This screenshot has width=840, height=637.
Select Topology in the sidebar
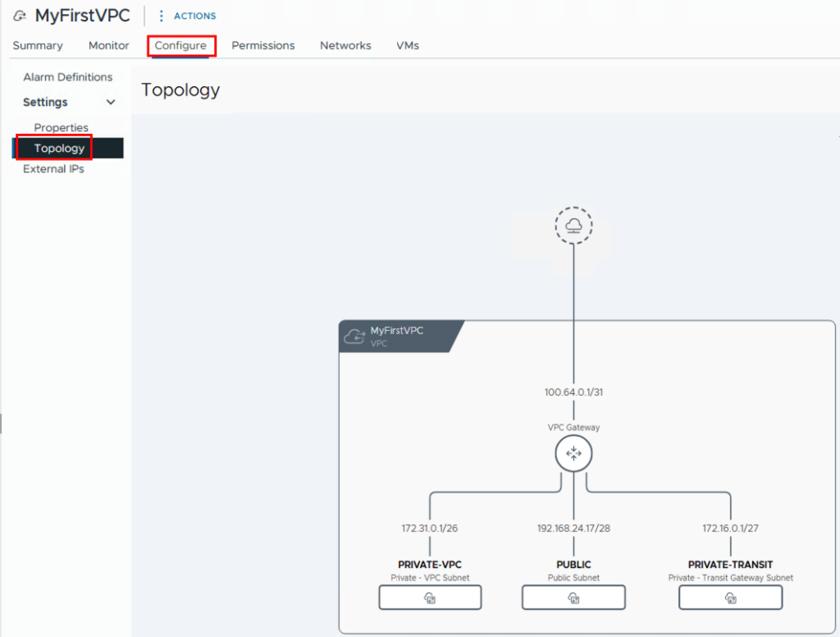[x=59, y=149]
